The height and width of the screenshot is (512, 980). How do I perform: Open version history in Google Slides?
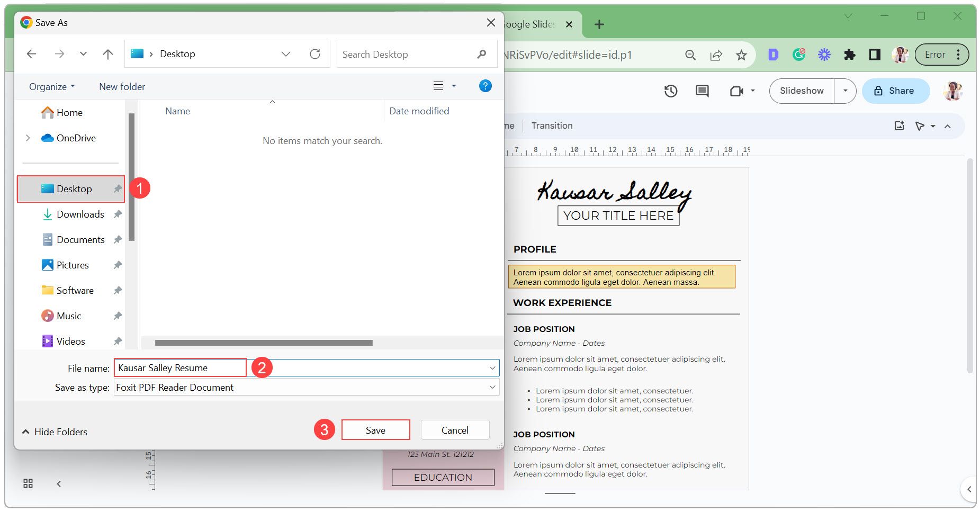click(670, 91)
